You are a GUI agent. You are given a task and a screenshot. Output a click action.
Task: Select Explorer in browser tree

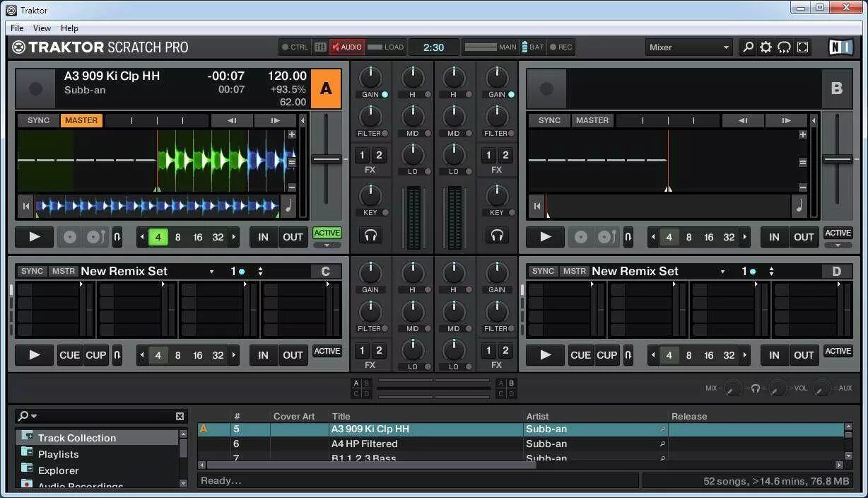click(x=58, y=470)
